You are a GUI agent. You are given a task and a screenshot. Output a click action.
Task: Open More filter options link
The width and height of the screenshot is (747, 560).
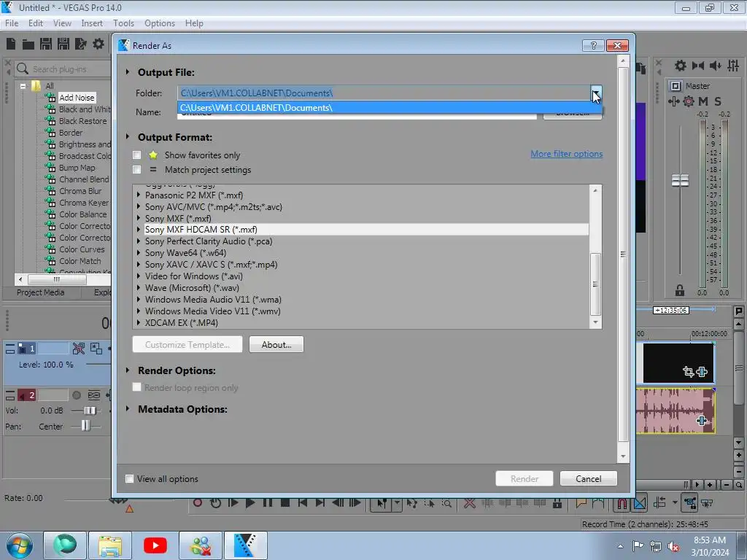(566, 154)
